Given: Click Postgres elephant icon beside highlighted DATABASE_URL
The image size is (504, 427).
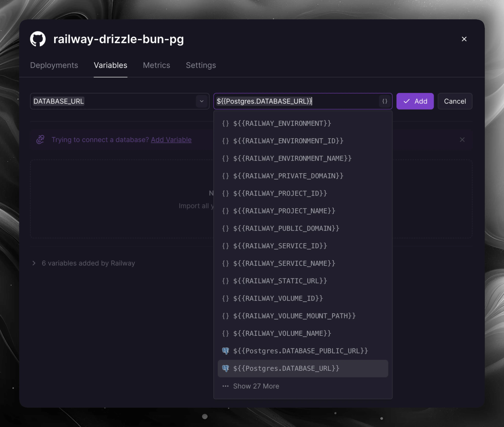Looking at the screenshot, I should click(225, 368).
